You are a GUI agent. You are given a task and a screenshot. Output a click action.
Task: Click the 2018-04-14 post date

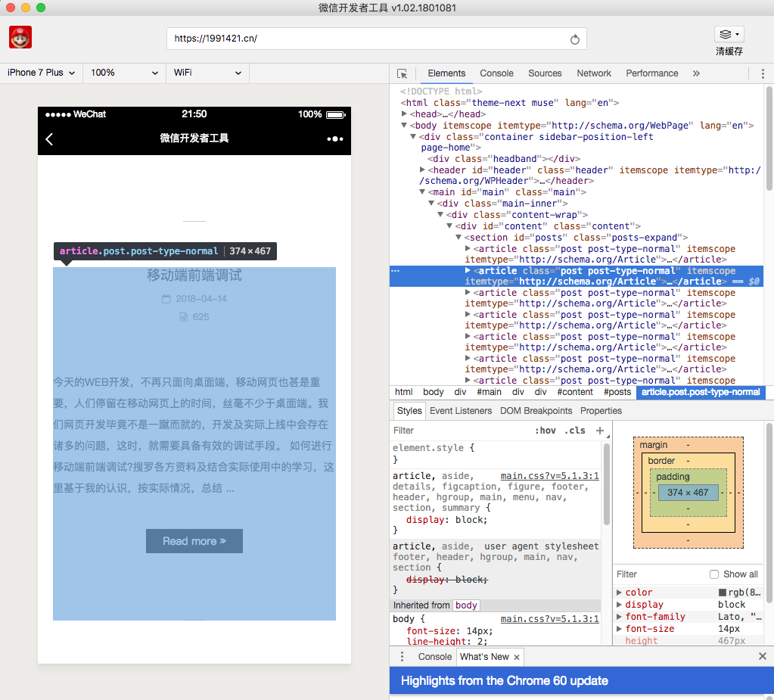[201, 299]
